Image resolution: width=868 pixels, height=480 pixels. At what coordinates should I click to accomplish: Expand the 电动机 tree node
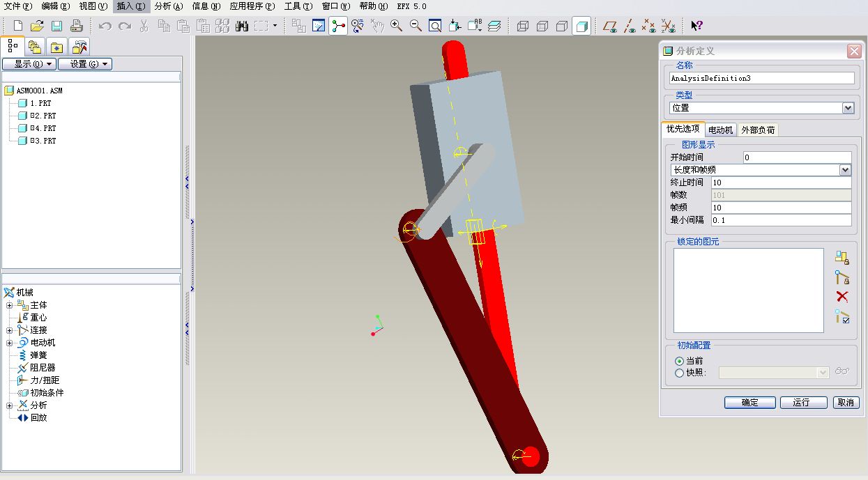point(10,343)
